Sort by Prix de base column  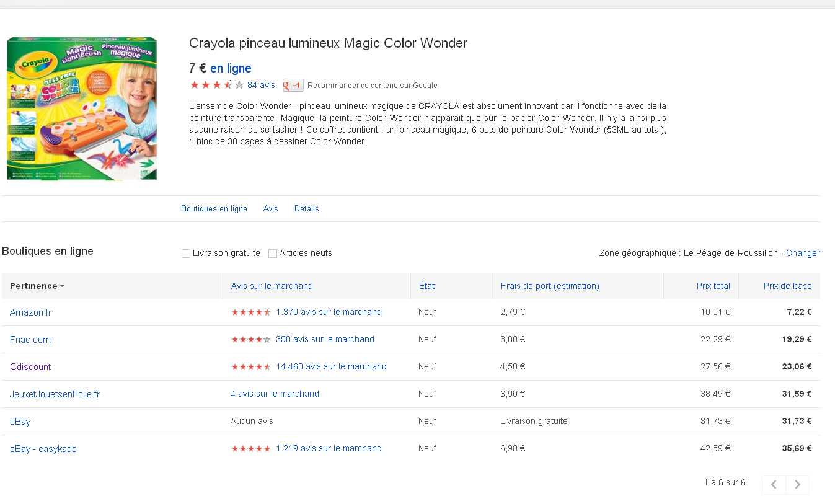787,286
